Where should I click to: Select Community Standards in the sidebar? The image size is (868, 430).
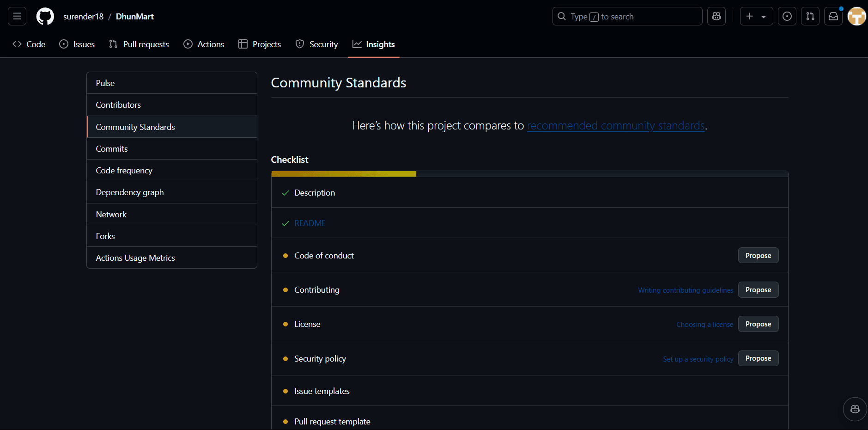(172, 127)
